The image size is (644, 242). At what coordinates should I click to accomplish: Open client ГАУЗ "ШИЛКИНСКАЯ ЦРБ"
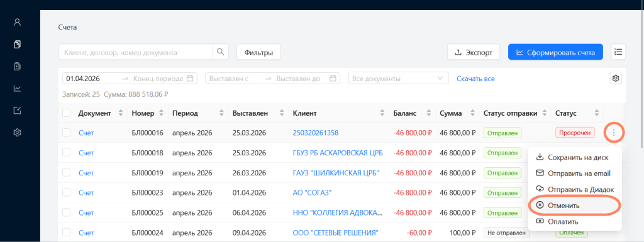coord(336,173)
